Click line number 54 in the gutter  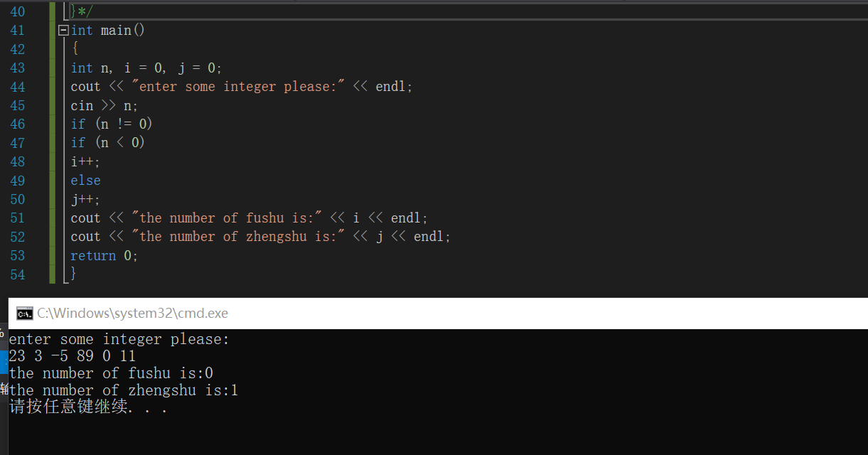17,274
